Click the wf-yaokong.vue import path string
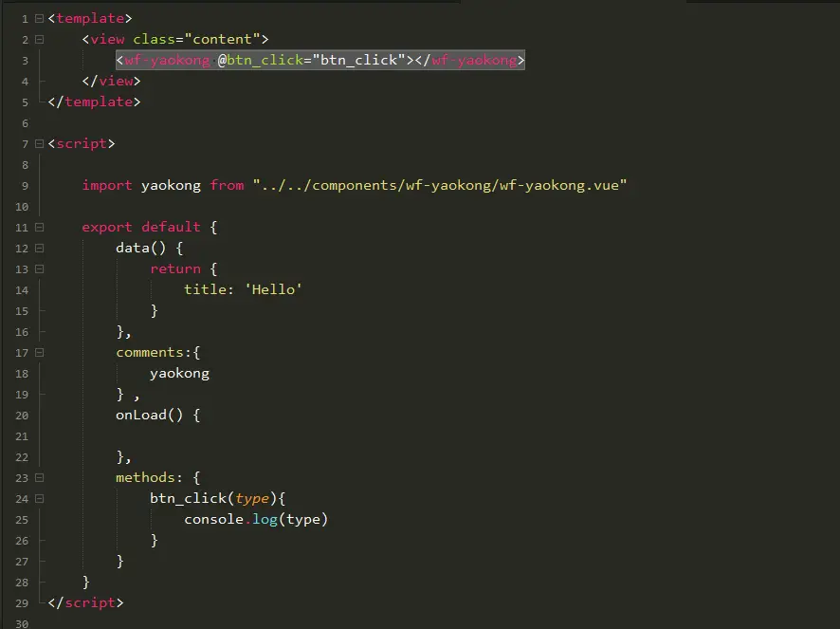Viewport: 840px width, 629px height. tap(439, 186)
